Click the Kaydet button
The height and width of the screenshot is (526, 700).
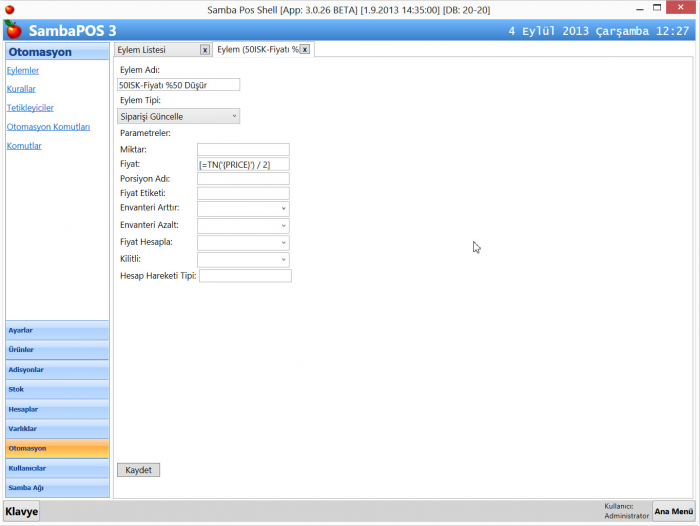[138, 469]
